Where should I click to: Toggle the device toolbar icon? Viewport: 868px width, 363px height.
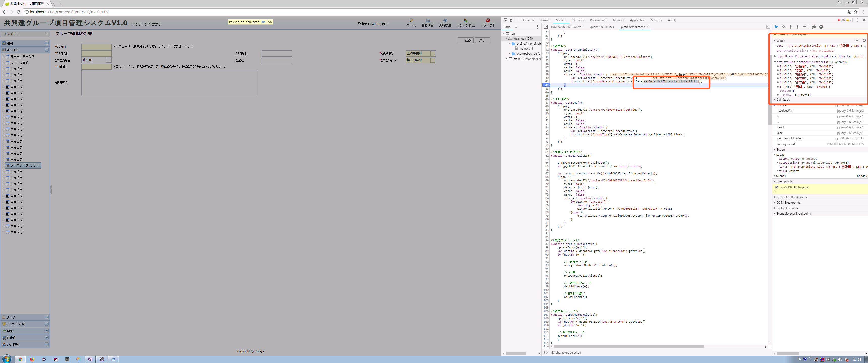point(512,20)
